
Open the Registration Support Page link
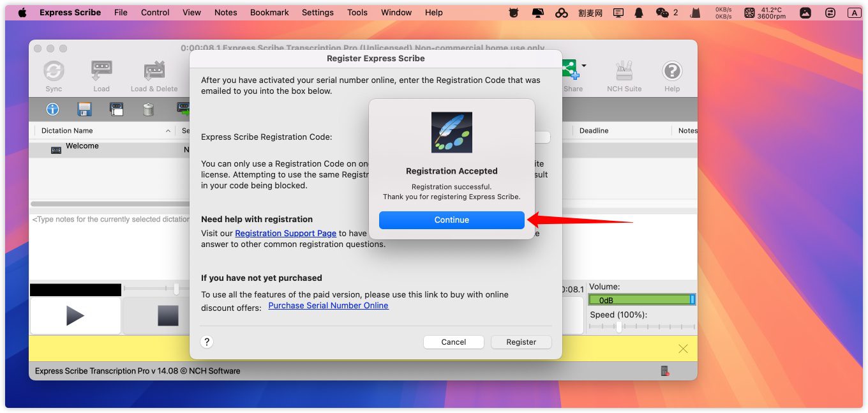click(285, 234)
